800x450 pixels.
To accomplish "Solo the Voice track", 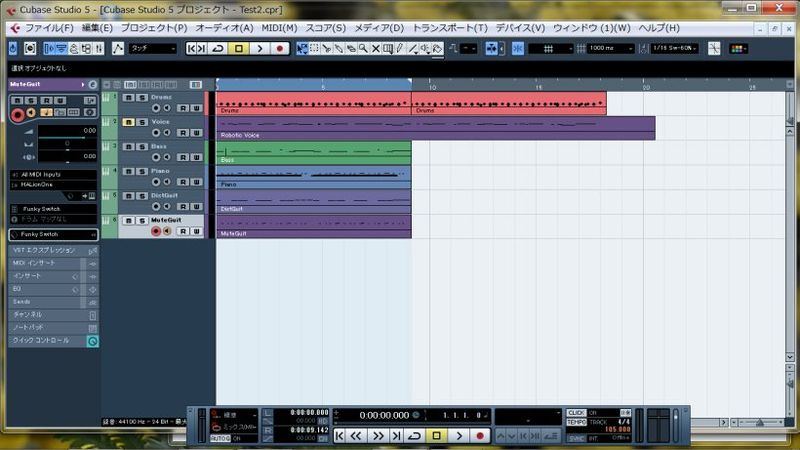I will pyautogui.click(x=142, y=122).
